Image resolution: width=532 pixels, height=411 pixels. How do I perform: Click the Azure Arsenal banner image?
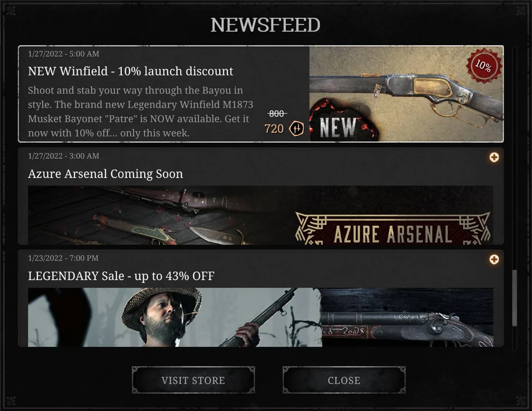(261, 215)
